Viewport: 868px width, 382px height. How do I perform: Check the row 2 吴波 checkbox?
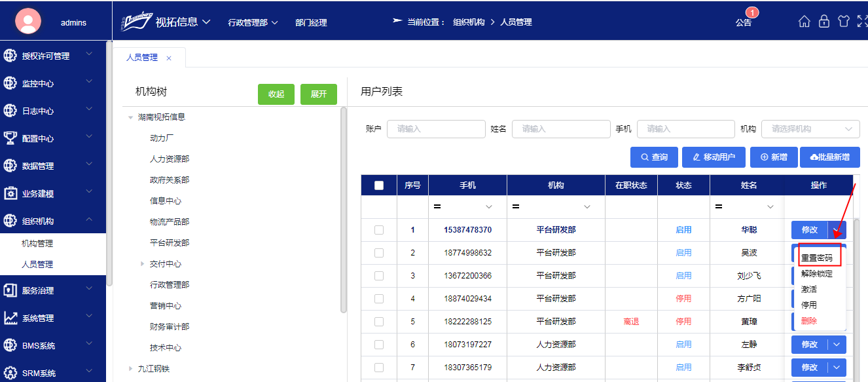(379, 253)
